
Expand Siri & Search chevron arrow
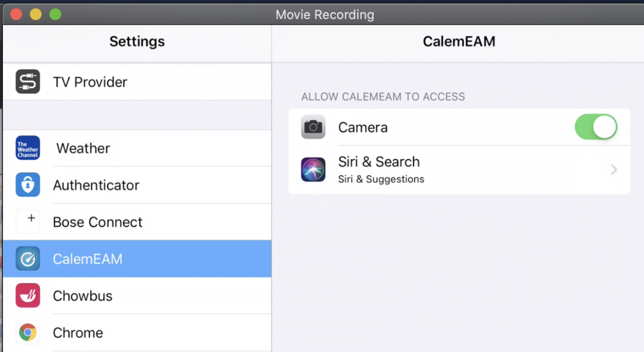coord(614,170)
